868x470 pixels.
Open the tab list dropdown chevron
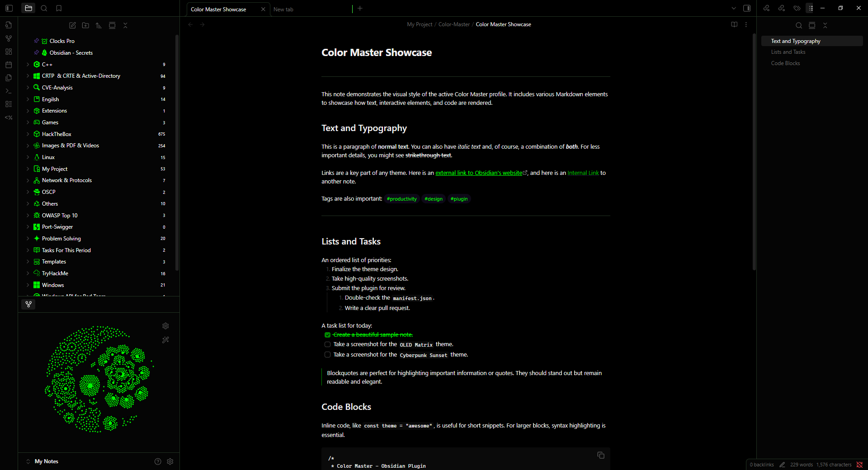(734, 8)
